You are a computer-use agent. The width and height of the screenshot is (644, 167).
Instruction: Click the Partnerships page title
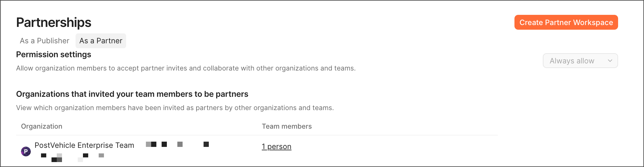pos(54,23)
